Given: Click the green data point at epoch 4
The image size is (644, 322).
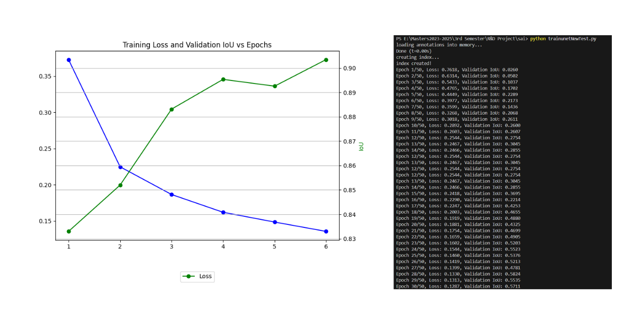Looking at the screenshot, I should point(223,79).
